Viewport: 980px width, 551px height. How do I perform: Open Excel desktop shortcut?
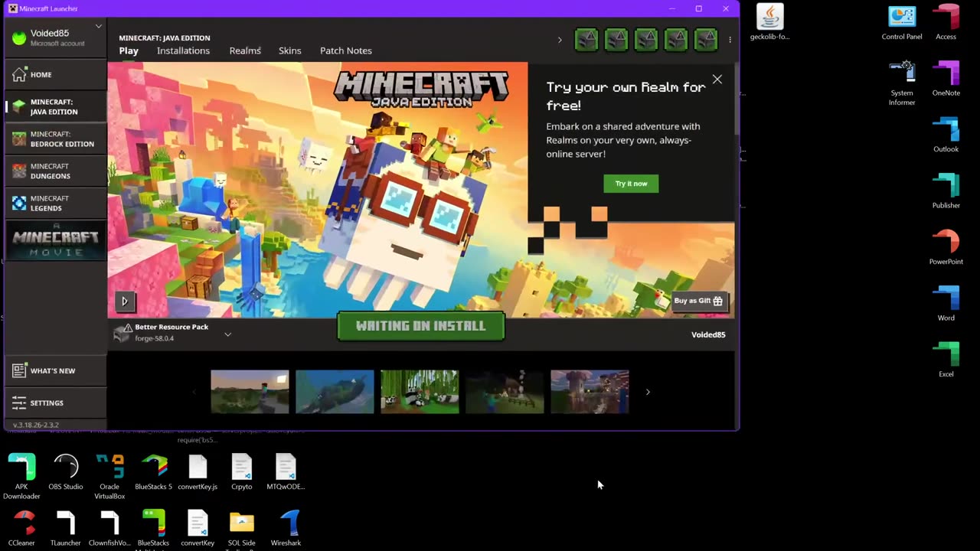click(x=946, y=360)
